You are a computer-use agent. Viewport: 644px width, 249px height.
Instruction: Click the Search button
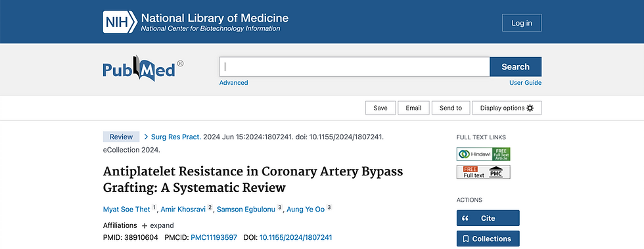pyautogui.click(x=515, y=66)
